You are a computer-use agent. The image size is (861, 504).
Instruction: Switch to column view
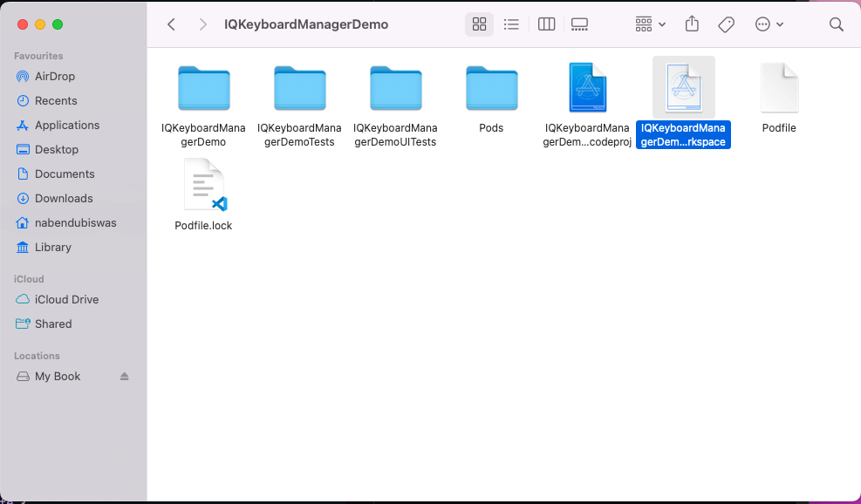coord(547,24)
